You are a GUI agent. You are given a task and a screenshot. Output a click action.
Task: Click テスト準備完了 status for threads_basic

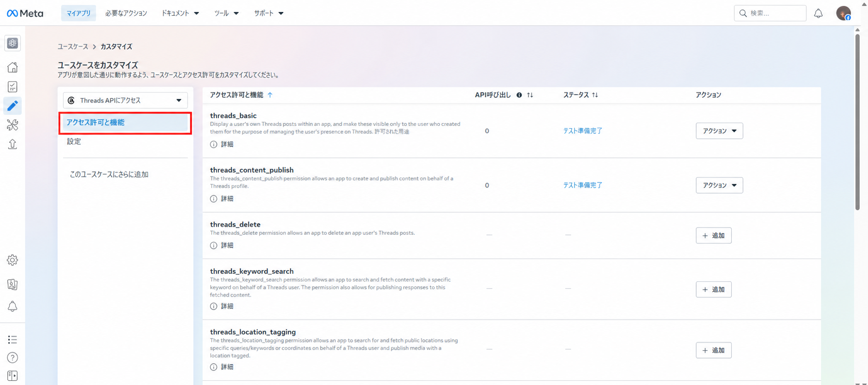pos(583,131)
